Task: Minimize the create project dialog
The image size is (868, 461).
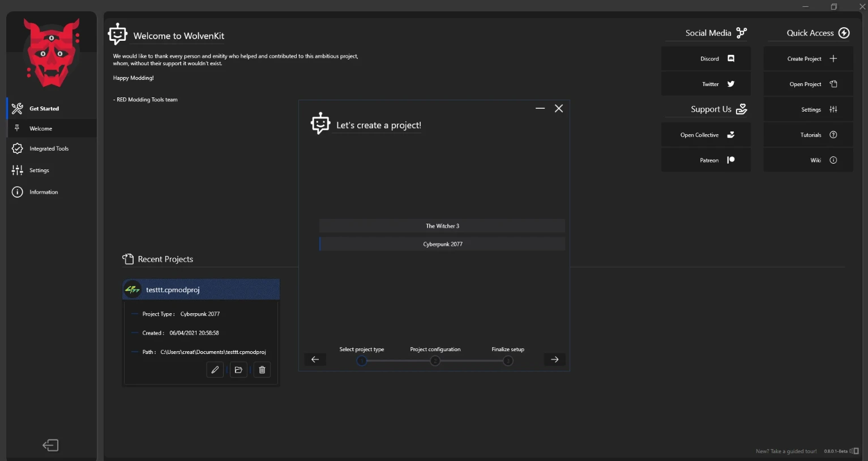Action: [540, 108]
